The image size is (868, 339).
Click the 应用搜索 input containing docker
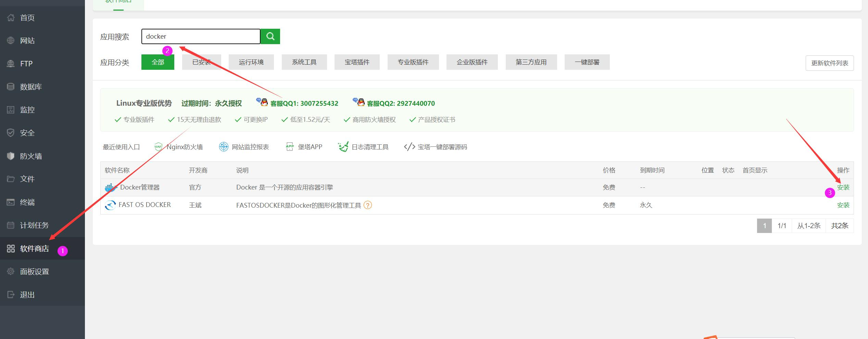201,36
